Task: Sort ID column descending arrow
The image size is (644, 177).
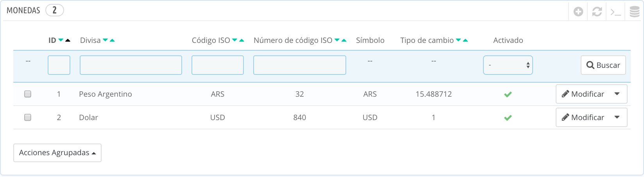Action: [61, 40]
